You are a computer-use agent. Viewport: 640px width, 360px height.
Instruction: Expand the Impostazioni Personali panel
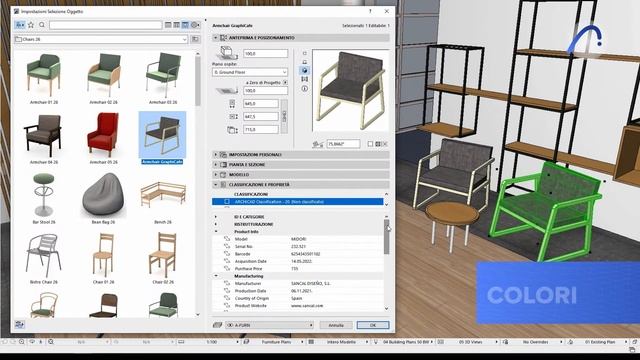[216, 155]
